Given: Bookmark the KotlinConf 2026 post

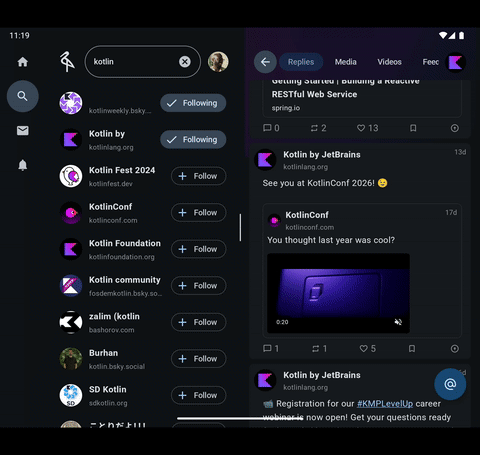Looking at the screenshot, I should 412,349.
